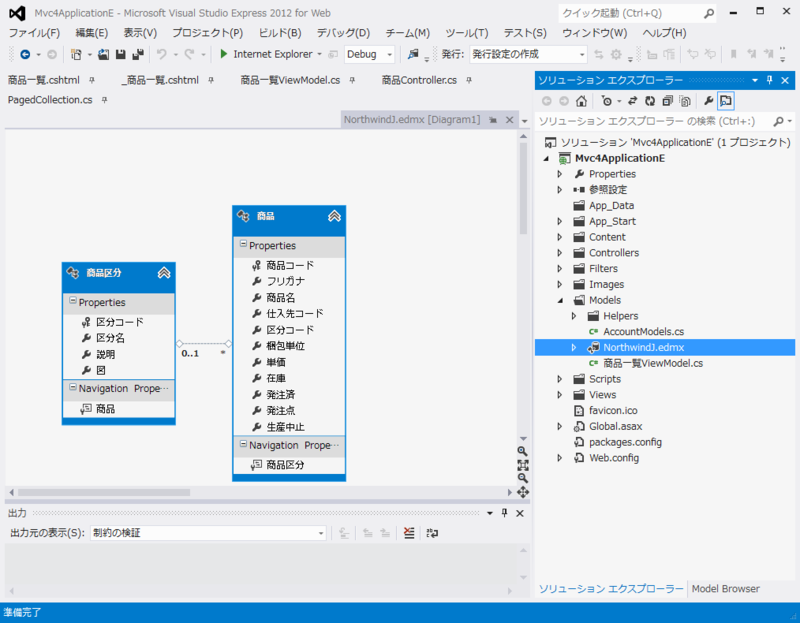
Task: Select Web.config in Solution Explorer
Action: 614,458
